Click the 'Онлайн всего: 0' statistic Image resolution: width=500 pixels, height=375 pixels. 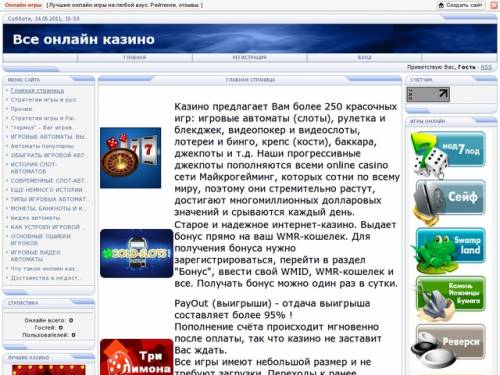[x=49, y=320]
